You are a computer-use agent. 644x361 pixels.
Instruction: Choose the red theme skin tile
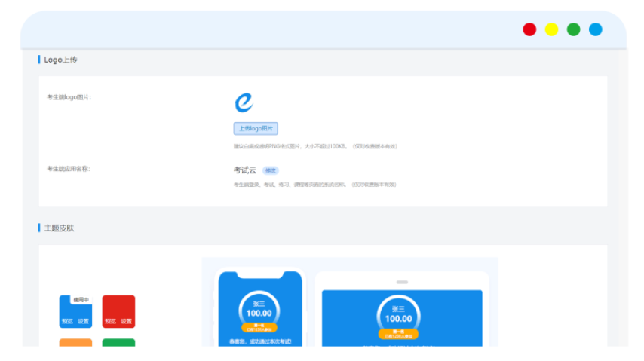point(118,309)
